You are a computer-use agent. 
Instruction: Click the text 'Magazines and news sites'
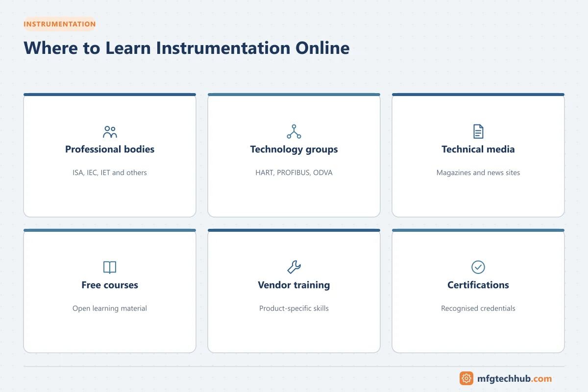click(x=478, y=172)
